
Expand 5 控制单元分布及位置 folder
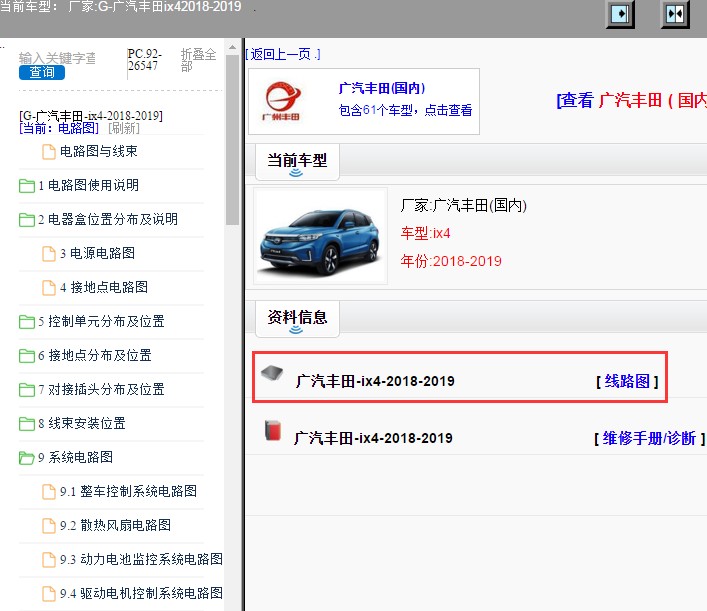click(101, 322)
